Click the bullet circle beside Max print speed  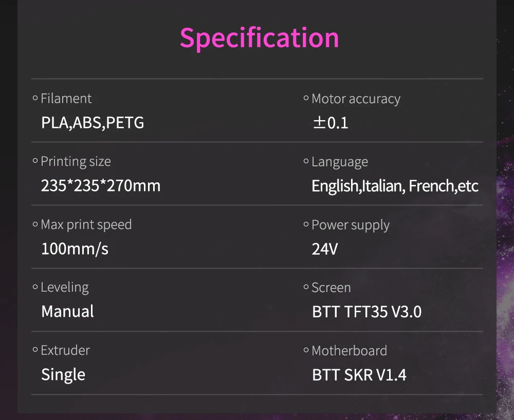(x=35, y=224)
